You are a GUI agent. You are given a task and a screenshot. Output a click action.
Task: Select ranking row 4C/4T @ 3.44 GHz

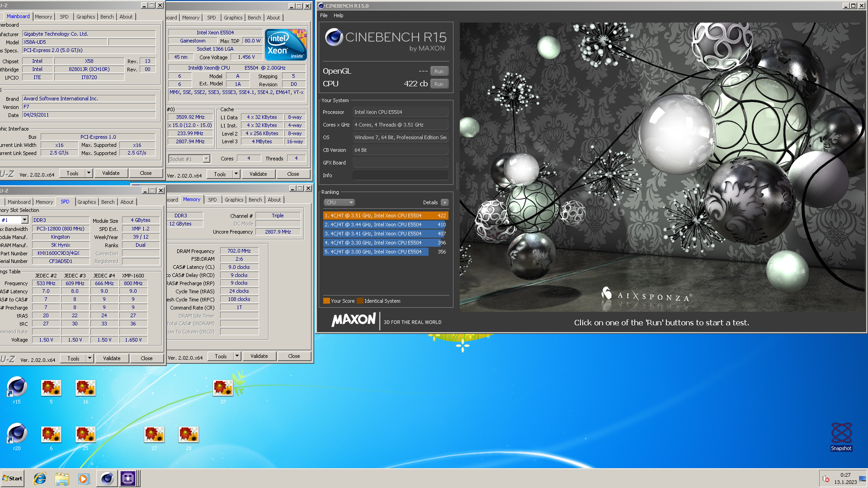(386, 225)
